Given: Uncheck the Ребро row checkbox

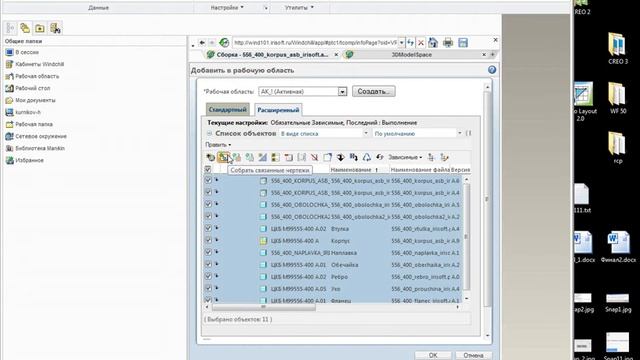Looking at the screenshot, I should (x=208, y=276).
